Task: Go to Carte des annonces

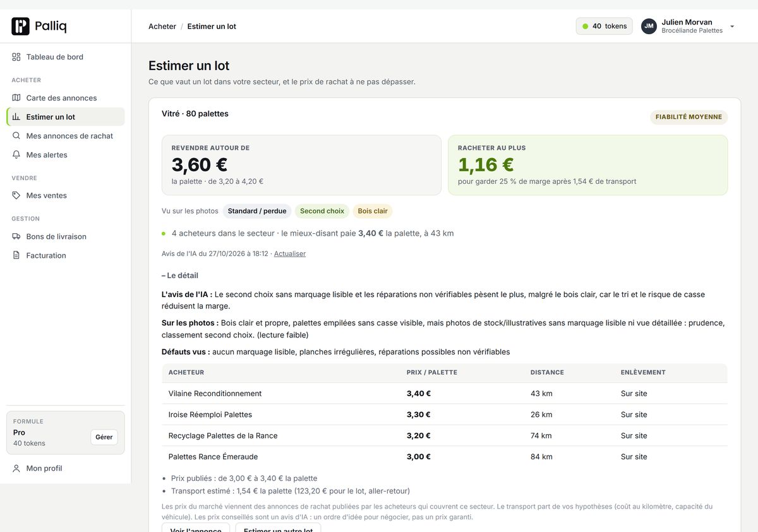Action: 66,98
